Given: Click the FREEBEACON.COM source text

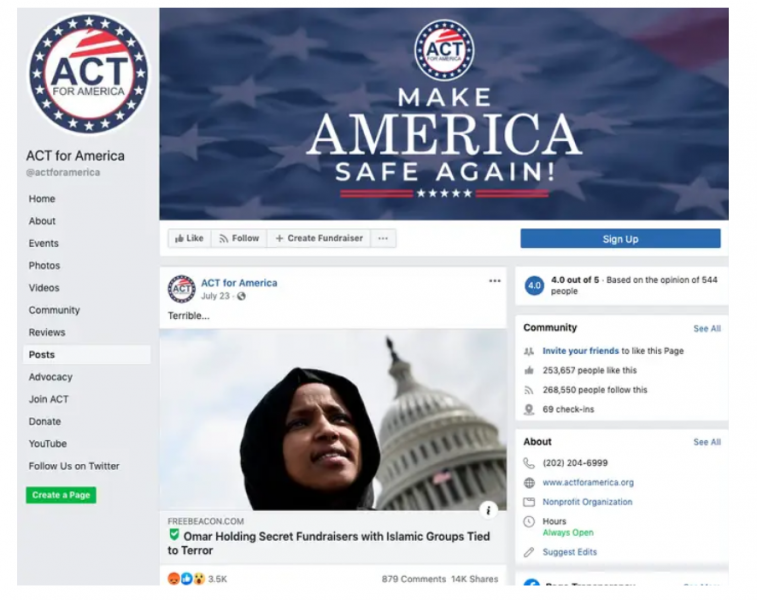Looking at the screenshot, I should 206,521.
